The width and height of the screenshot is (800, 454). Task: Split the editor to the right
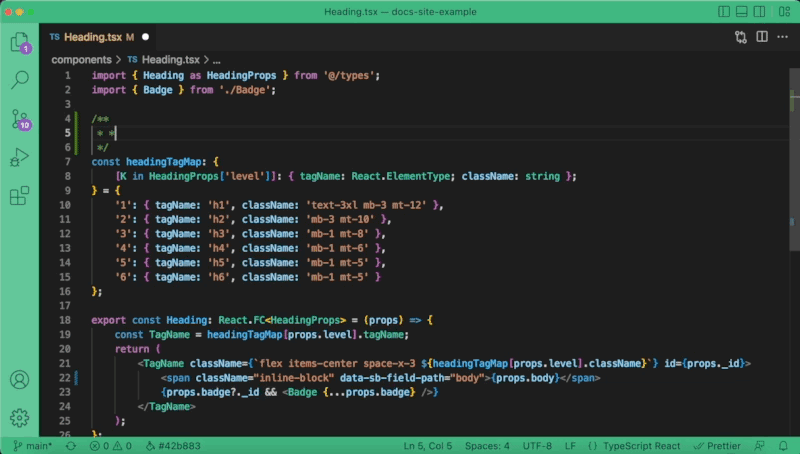click(762, 37)
